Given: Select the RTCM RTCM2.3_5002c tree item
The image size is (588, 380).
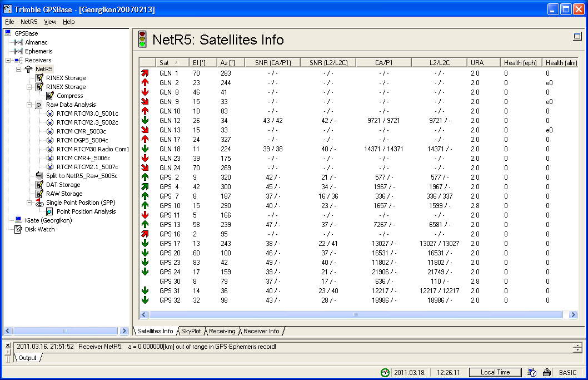Looking at the screenshot, I should pyautogui.click(x=87, y=122).
